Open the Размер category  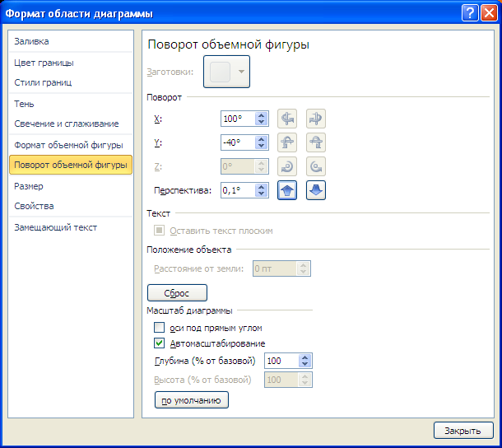71,186
